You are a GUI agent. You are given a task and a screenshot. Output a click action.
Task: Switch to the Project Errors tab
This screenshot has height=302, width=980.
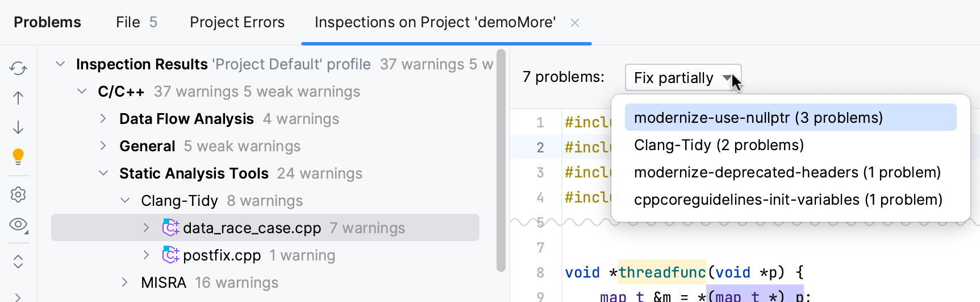[237, 22]
